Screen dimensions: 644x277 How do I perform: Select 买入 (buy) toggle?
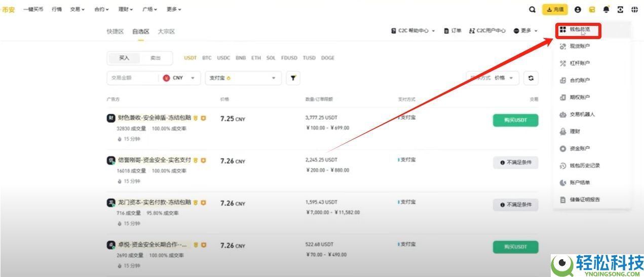click(124, 58)
